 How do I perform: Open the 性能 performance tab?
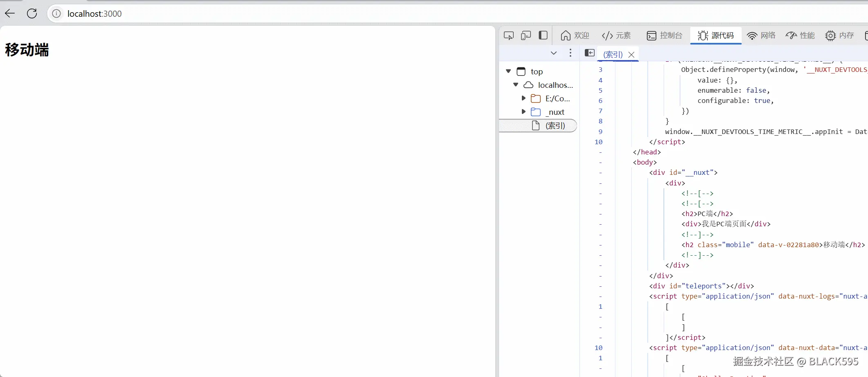pos(800,36)
